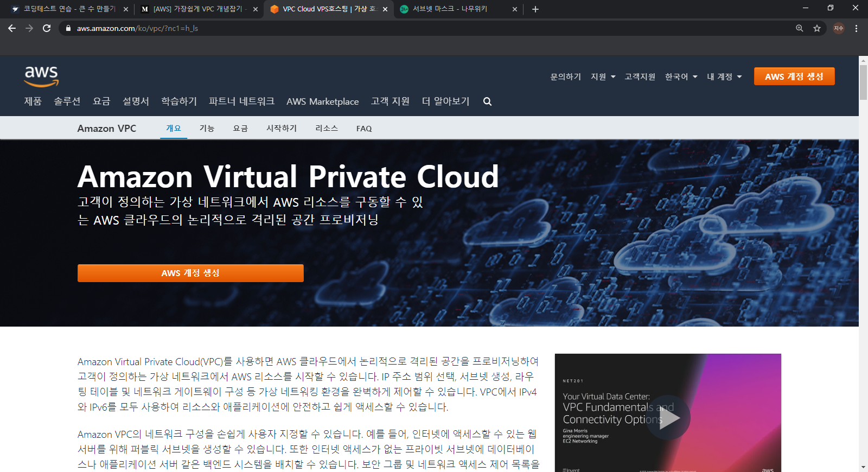This screenshot has width=868, height=472.
Task: Open the 설명서 main menu item
Action: click(x=136, y=101)
